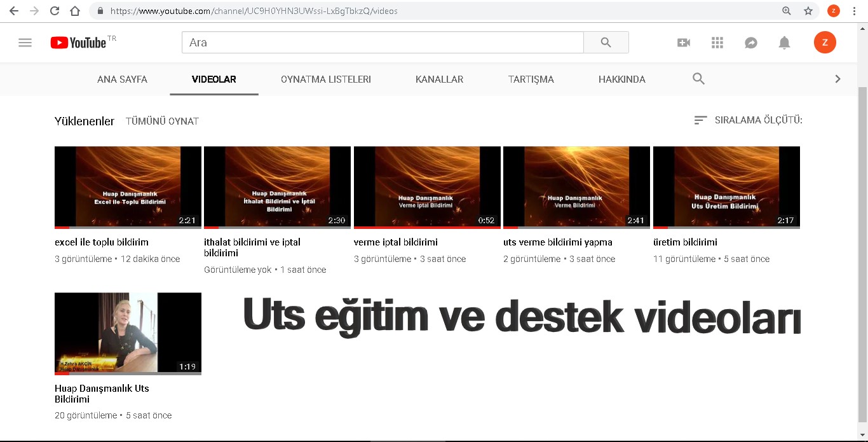Bookmark this page with the star icon
The width and height of the screenshot is (868, 442).
click(808, 11)
